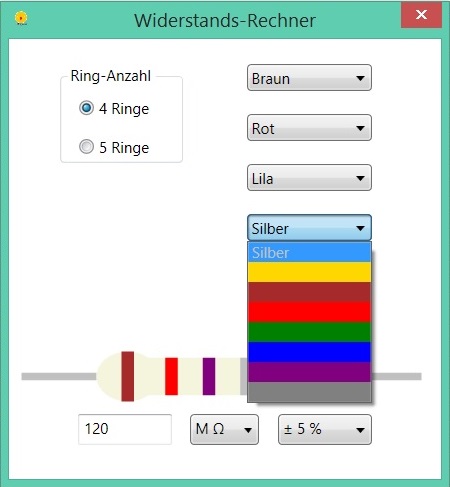Pick the purple color option in list
Image resolution: width=450 pixels, height=487 pixels.
309,372
